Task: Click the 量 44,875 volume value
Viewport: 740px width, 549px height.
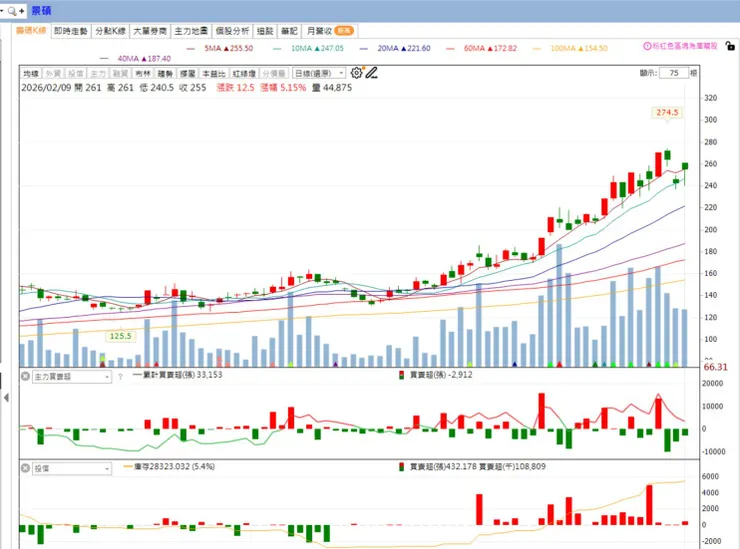Action: tap(332, 87)
